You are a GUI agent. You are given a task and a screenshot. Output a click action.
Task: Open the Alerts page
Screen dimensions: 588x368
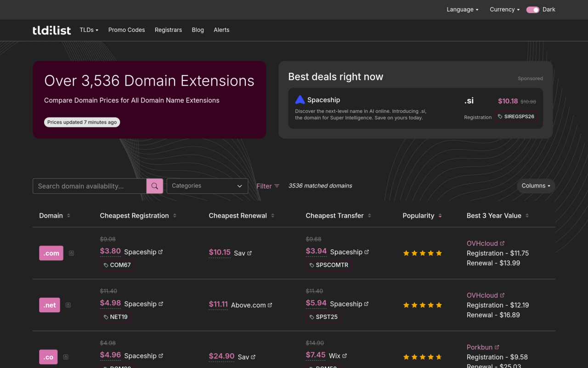click(x=221, y=30)
